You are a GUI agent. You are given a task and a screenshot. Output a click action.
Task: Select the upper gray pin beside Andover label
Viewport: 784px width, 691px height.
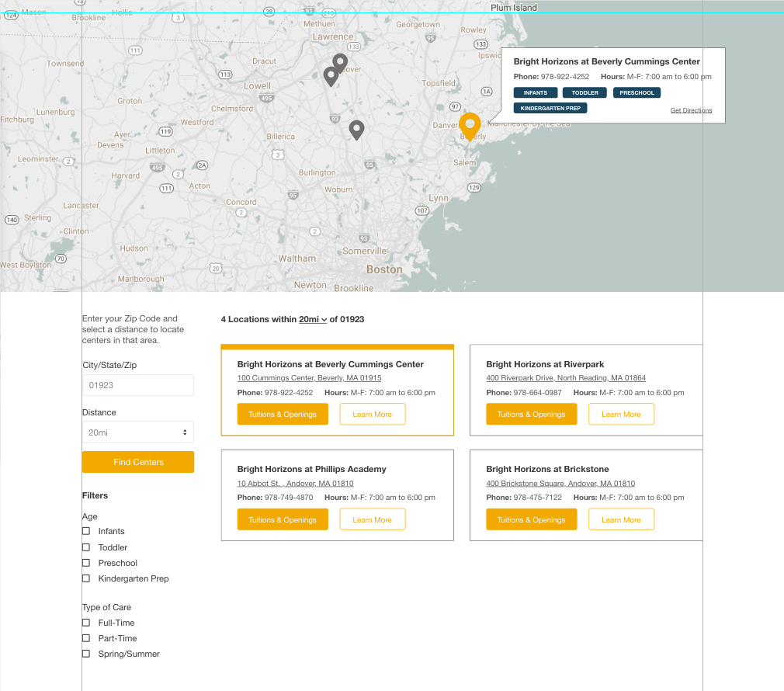tap(340, 64)
